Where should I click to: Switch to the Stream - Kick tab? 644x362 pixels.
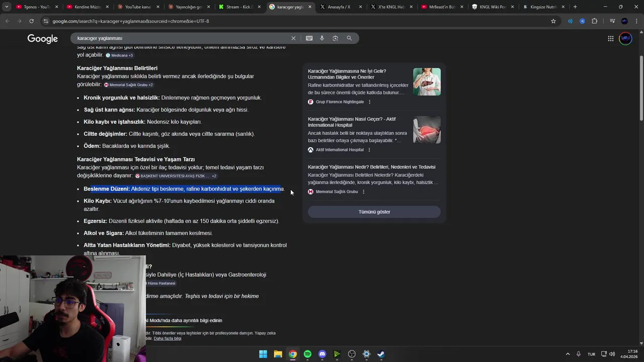coord(240,7)
